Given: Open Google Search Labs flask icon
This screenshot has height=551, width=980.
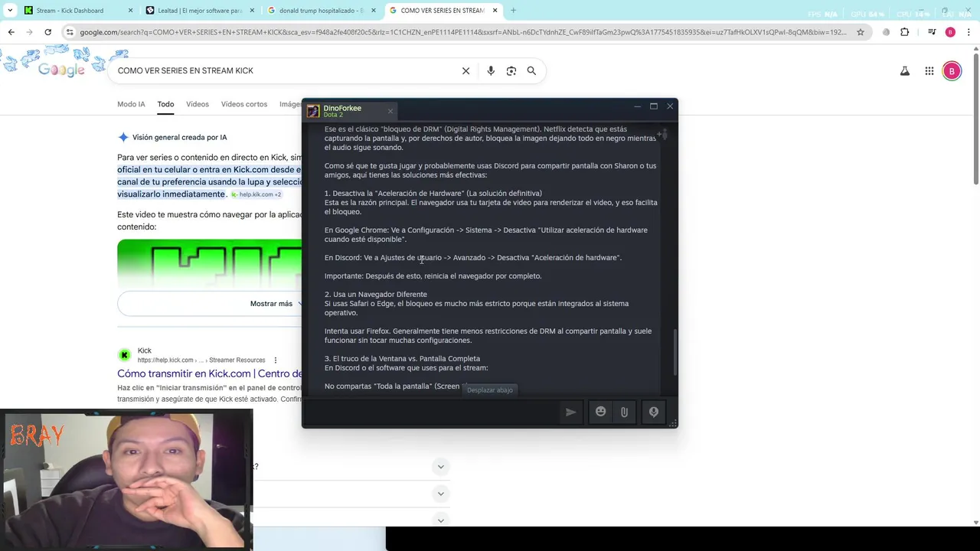Looking at the screenshot, I should (x=904, y=71).
